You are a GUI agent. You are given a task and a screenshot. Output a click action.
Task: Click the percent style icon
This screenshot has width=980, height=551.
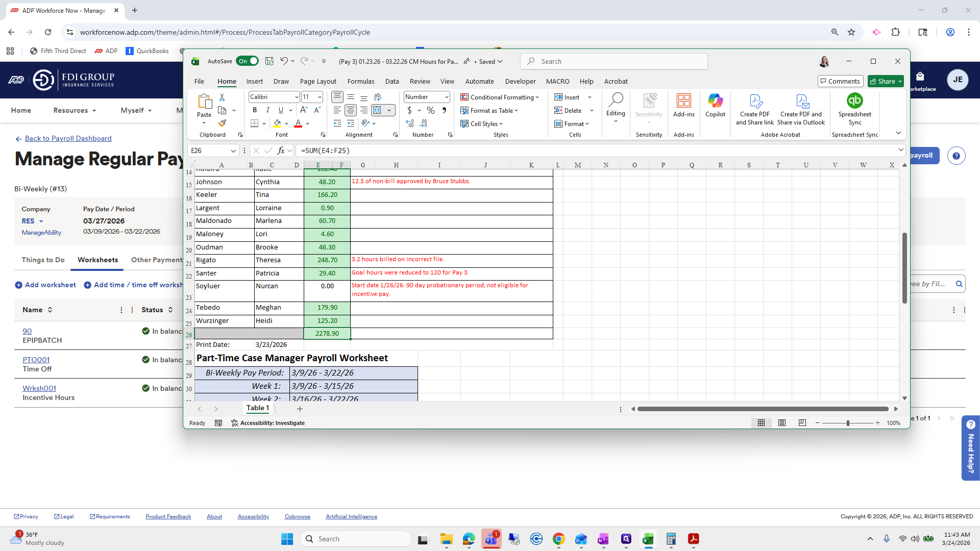pyautogui.click(x=431, y=110)
